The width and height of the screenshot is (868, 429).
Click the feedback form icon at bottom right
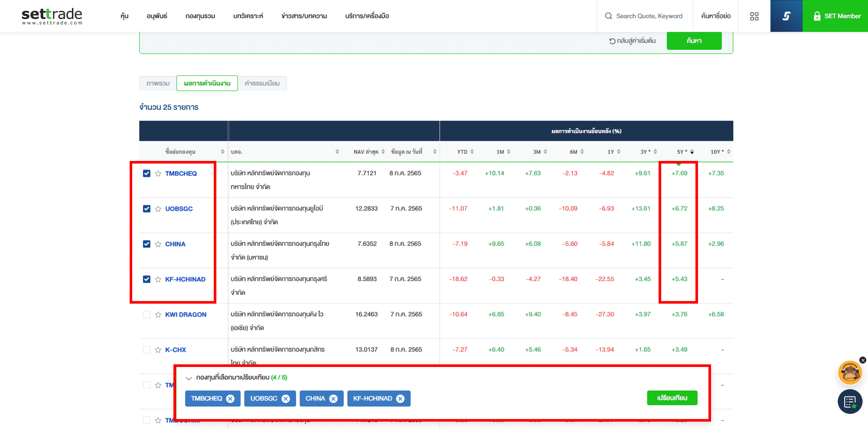[x=849, y=402]
